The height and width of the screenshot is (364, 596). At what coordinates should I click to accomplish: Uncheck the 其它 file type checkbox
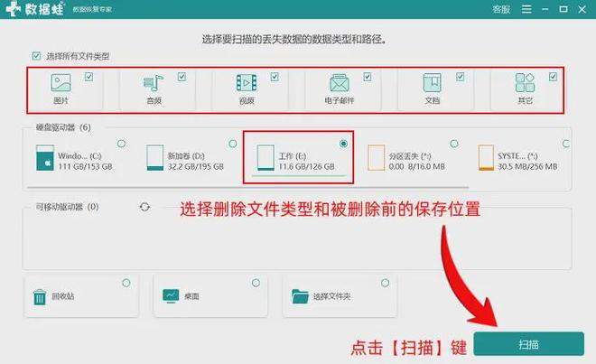tap(553, 77)
